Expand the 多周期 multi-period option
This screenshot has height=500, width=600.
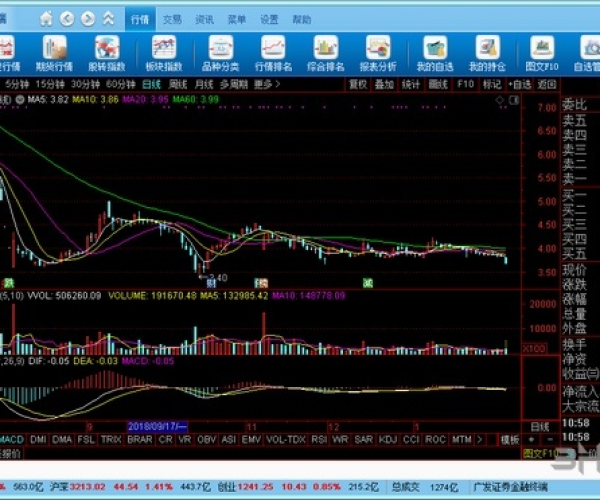tap(233, 85)
